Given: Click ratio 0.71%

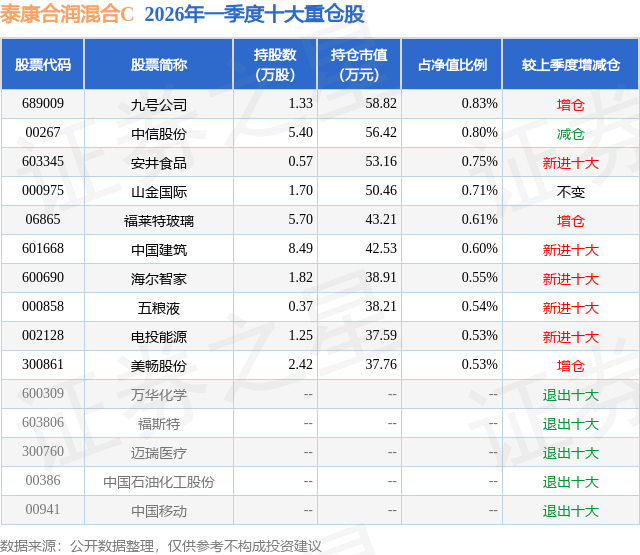Looking at the screenshot, I should pyautogui.click(x=479, y=191).
